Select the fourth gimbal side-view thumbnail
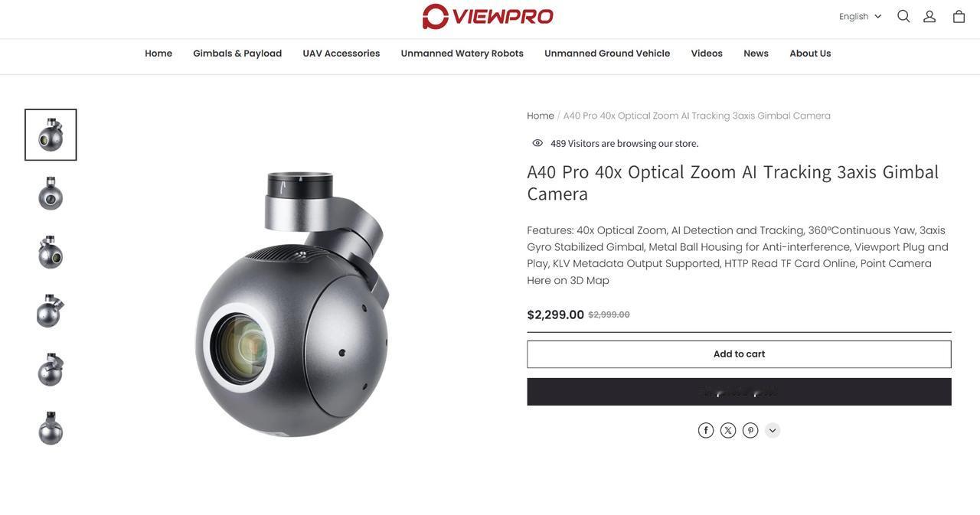980x515 pixels. (x=51, y=311)
